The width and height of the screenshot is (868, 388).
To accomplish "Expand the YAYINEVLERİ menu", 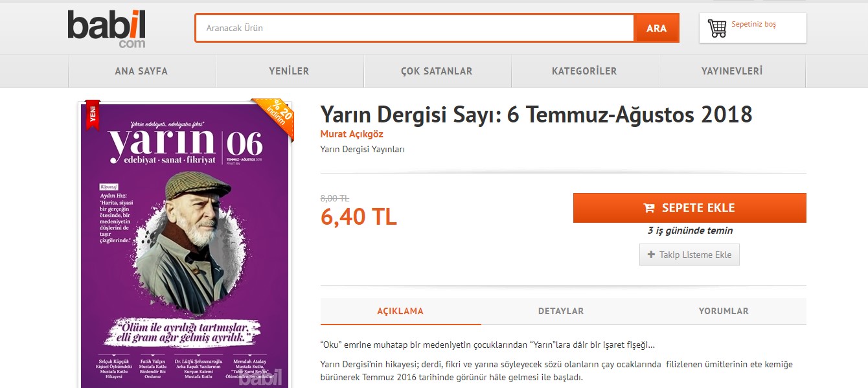I will click(732, 71).
